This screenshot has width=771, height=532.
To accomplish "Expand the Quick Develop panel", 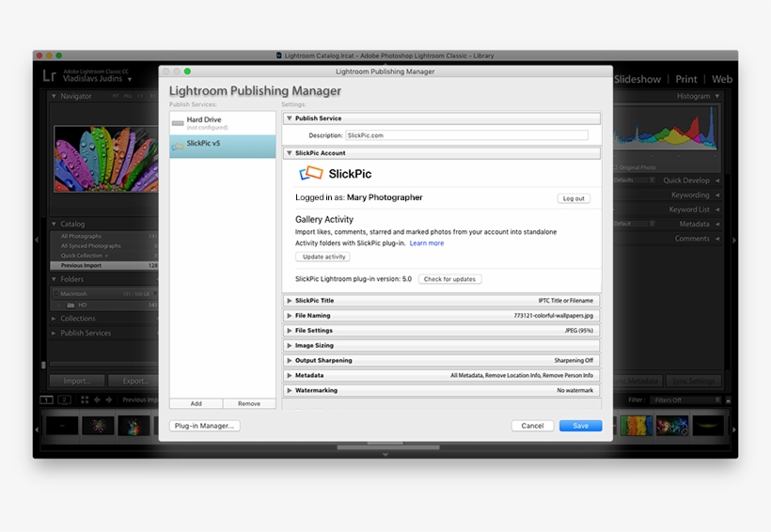I will (x=717, y=180).
